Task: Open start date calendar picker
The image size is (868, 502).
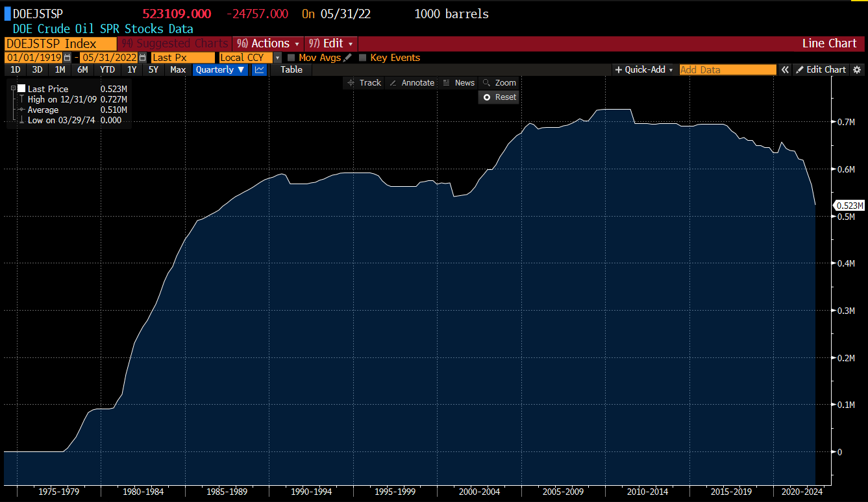Action: [x=67, y=58]
